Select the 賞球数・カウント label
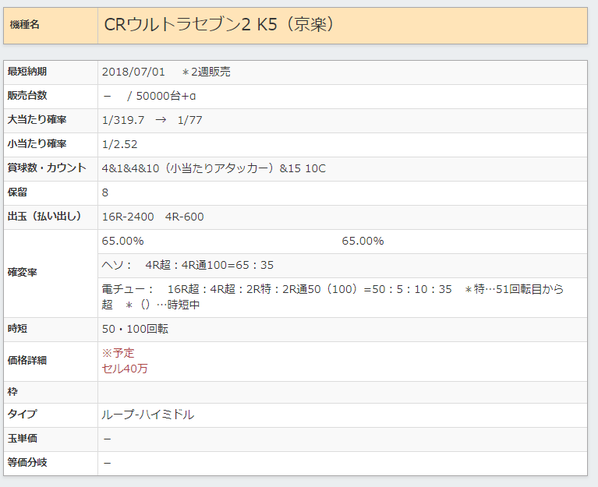This screenshot has height=487, width=598. [47, 167]
